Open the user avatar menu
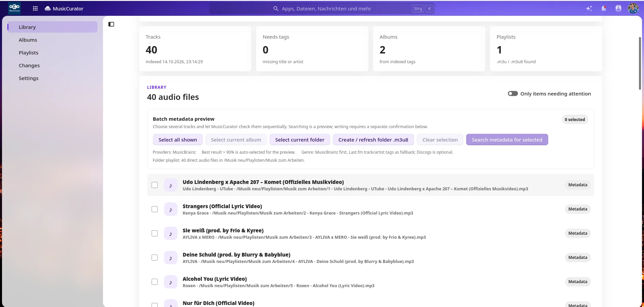The width and height of the screenshot is (644, 307). [633, 8]
